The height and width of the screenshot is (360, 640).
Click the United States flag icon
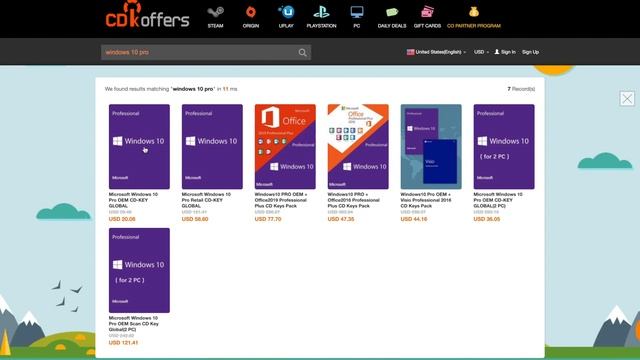point(410,52)
